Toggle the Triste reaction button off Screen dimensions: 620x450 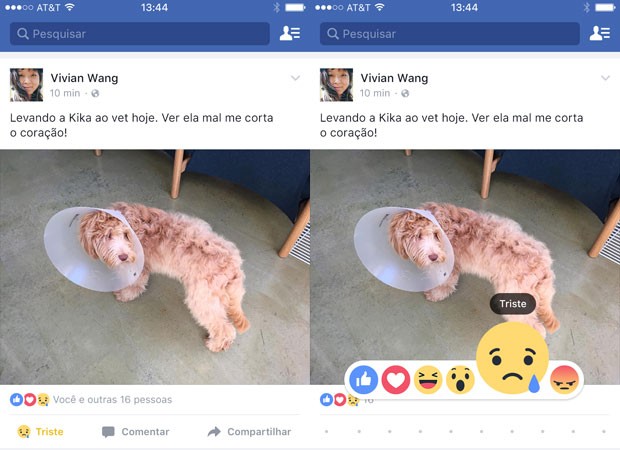(x=40, y=431)
